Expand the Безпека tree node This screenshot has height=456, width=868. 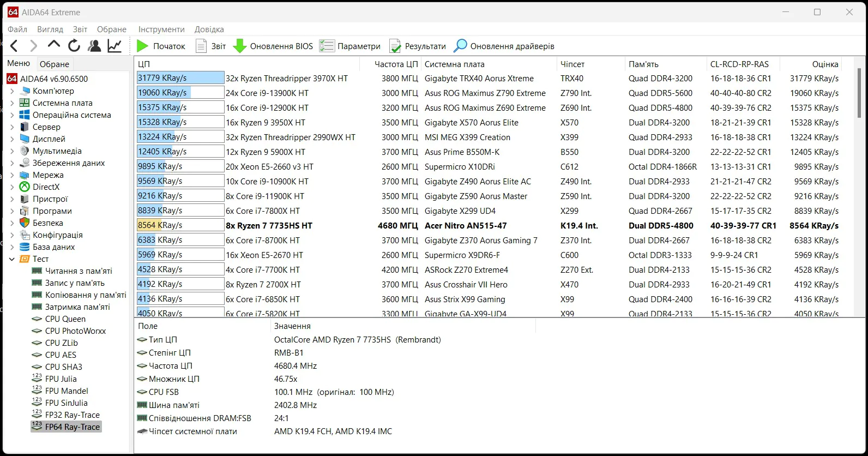[12, 223]
